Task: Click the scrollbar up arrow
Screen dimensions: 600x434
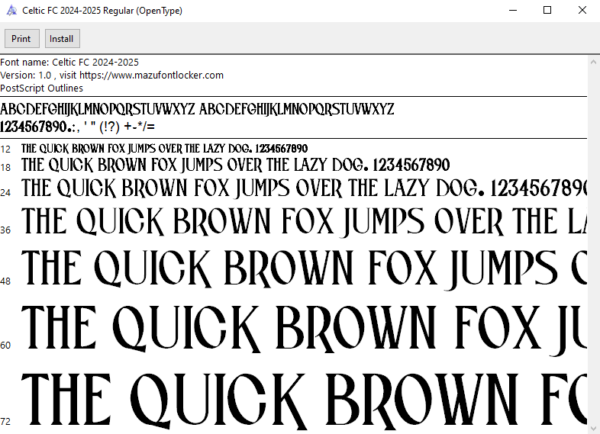Action: tap(593, 62)
